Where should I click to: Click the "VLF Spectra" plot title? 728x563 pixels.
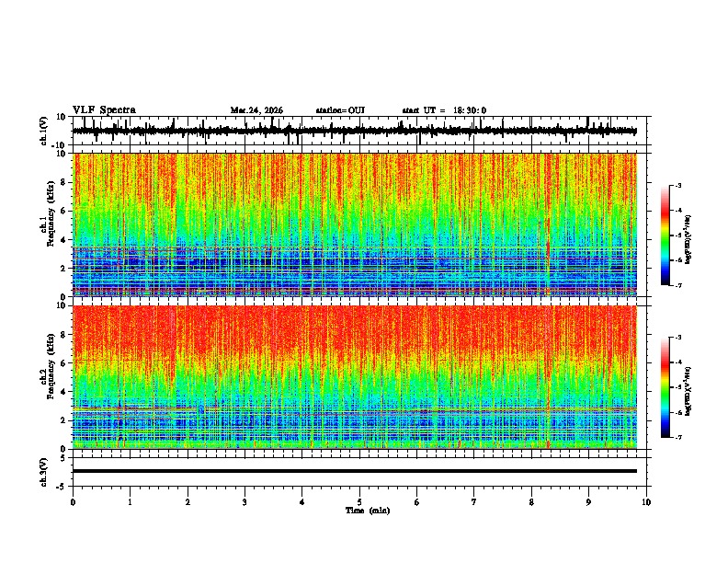click(104, 110)
